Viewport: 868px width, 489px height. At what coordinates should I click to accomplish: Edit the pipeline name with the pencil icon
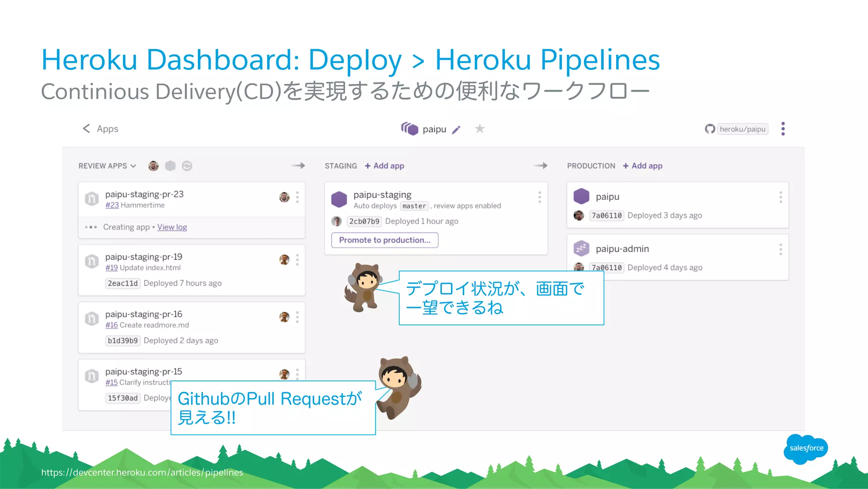[456, 130]
